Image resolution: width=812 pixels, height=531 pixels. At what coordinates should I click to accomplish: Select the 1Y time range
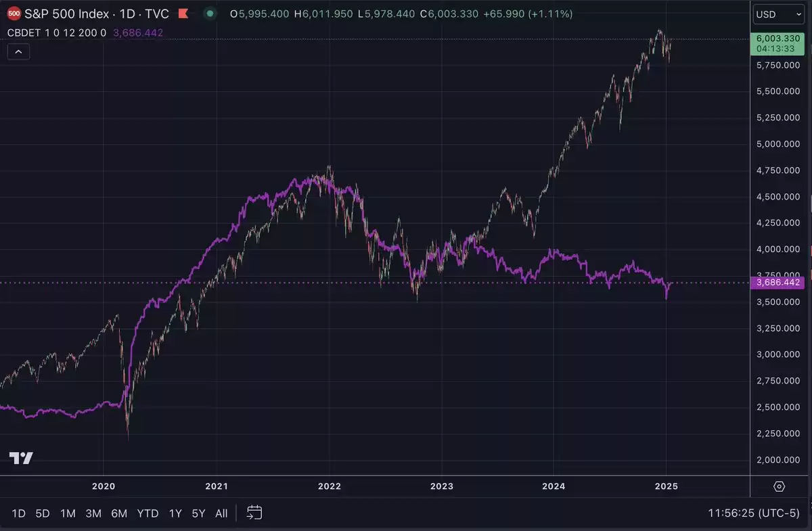click(x=175, y=513)
